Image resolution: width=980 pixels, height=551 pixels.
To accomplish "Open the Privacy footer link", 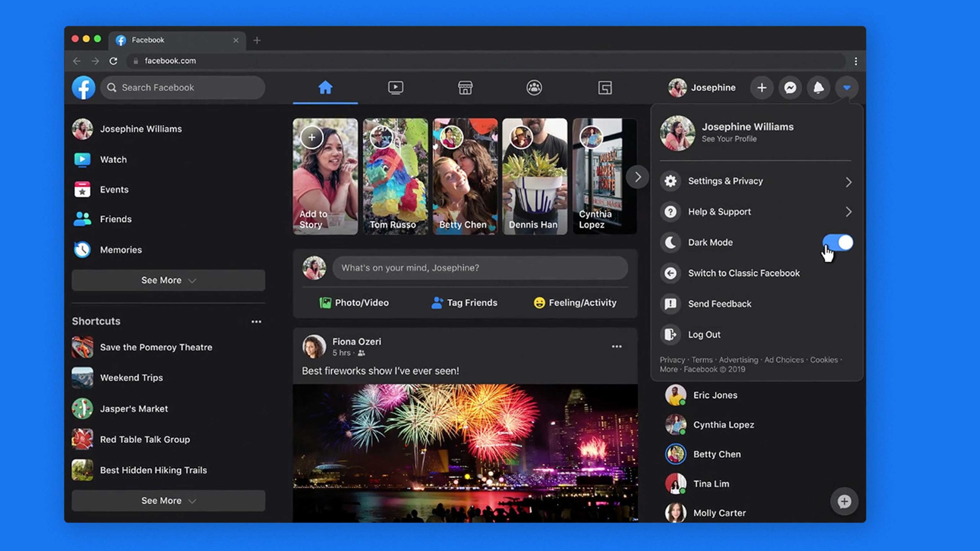I will [672, 360].
